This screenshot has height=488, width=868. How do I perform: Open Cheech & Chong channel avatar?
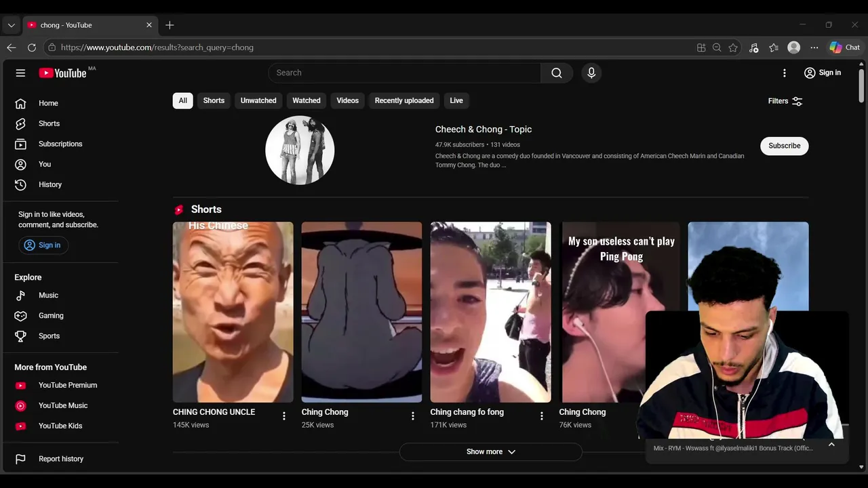pos(300,150)
